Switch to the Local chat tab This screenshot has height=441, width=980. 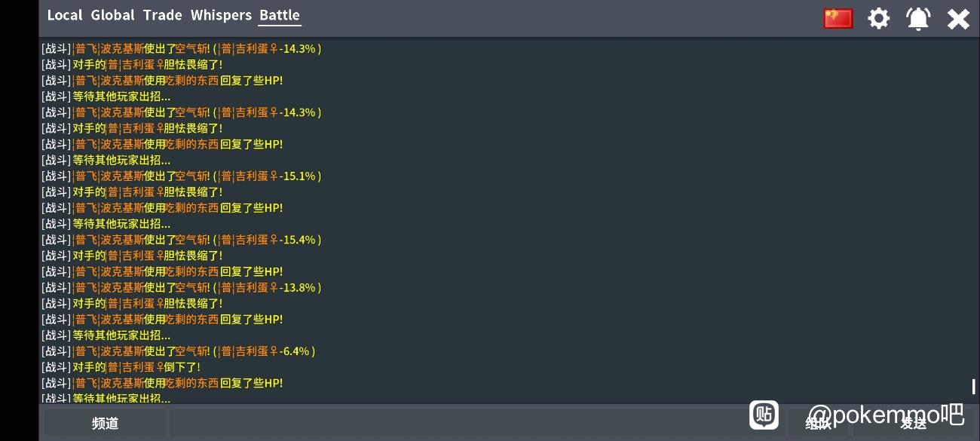pyautogui.click(x=64, y=15)
